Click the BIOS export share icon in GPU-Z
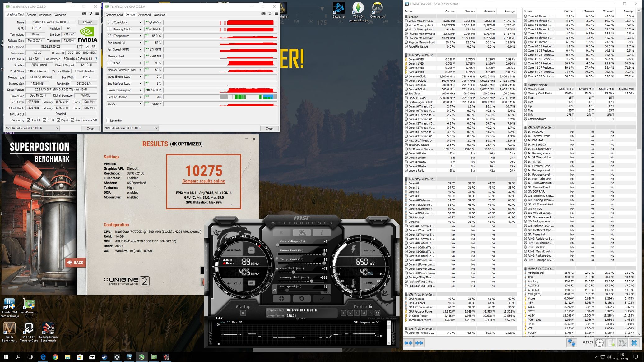Screen dimensions: 644x362 tap(80, 47)
